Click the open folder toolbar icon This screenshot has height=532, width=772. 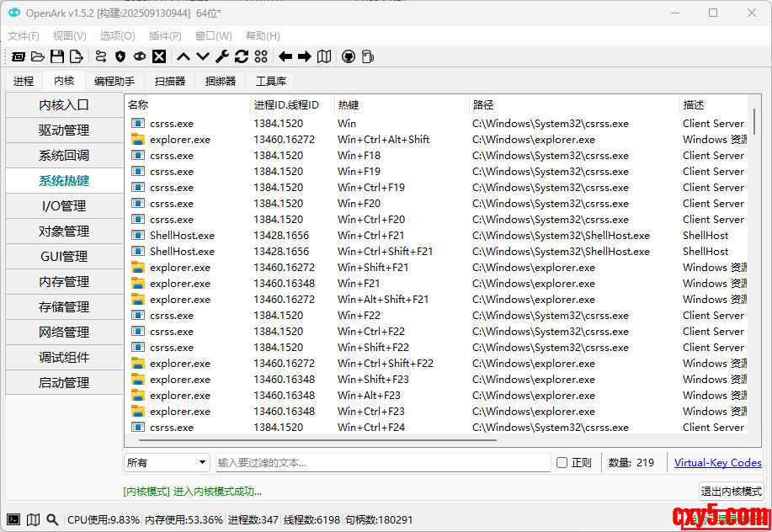pos(38,56)
